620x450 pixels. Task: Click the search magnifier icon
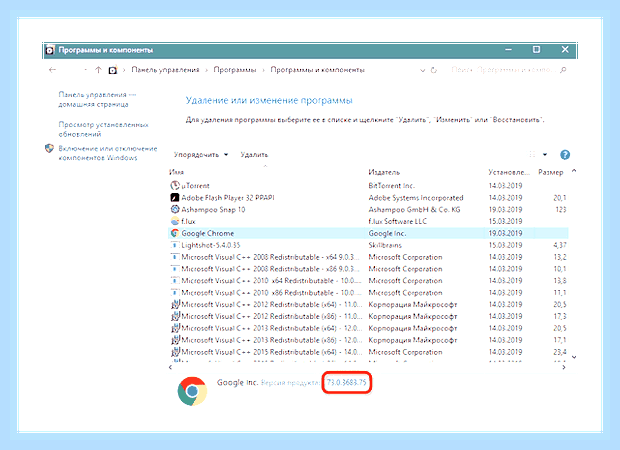coord(563,70)
